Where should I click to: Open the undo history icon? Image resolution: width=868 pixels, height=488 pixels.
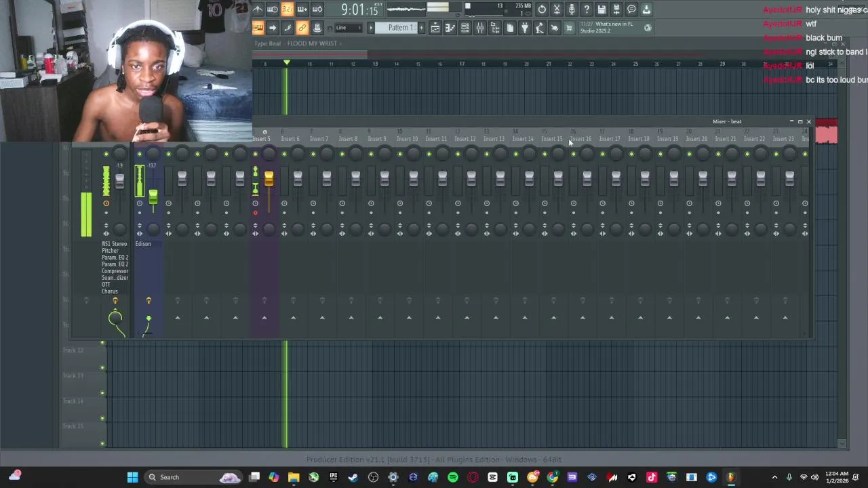tap(542, 9)
